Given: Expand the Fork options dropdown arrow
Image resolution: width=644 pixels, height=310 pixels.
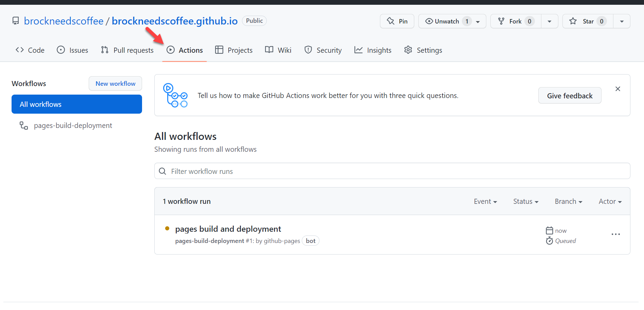Looking at the screenshot, I should coord(550,21).
